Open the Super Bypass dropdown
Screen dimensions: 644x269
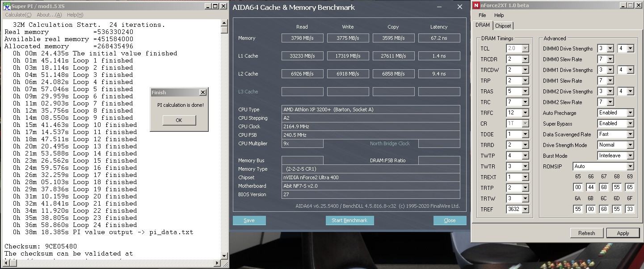coord(630,123)
